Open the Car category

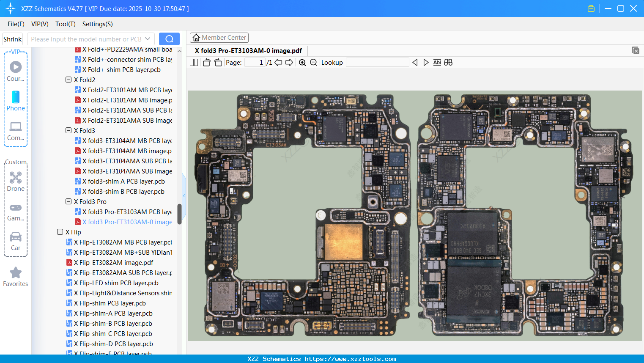[x=16, y=241]
